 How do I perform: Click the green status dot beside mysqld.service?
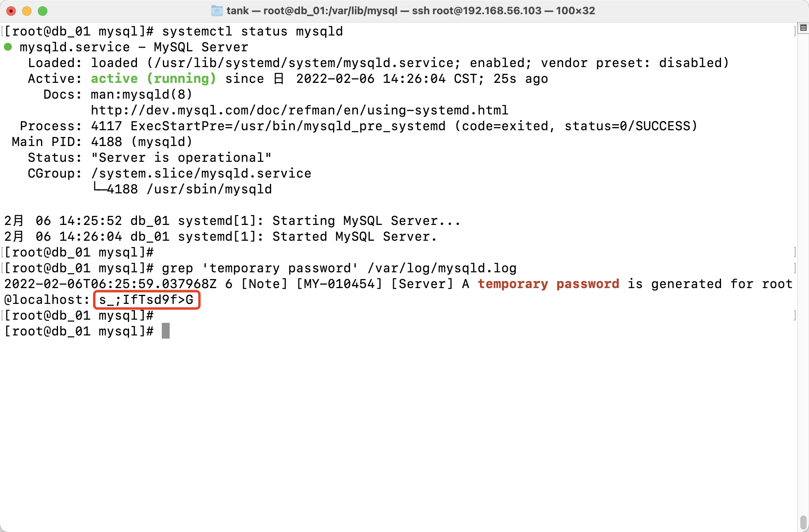[x=7, y=47]
